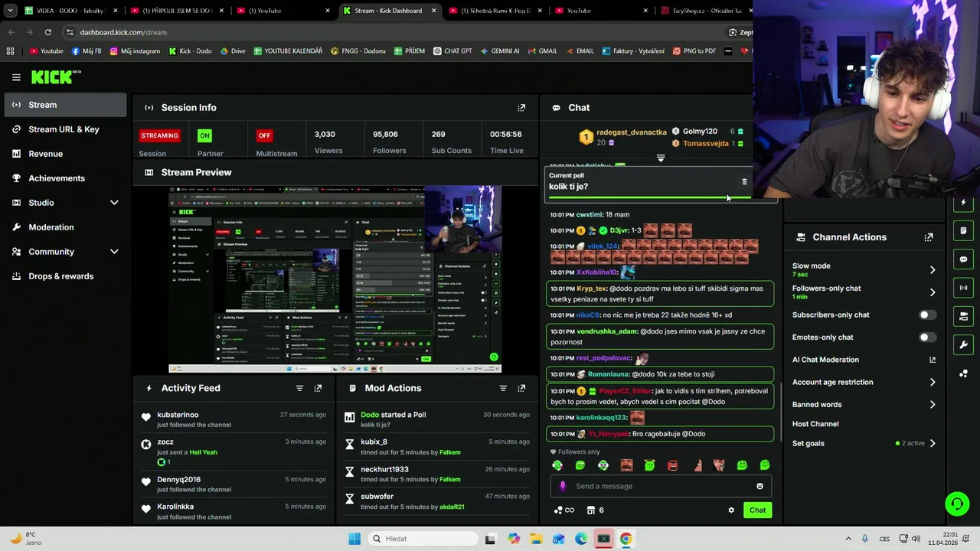The width and height of the screenshot is (980, 551).
Task: Click the taskbar Hledat search box
Action: (422, 539)
